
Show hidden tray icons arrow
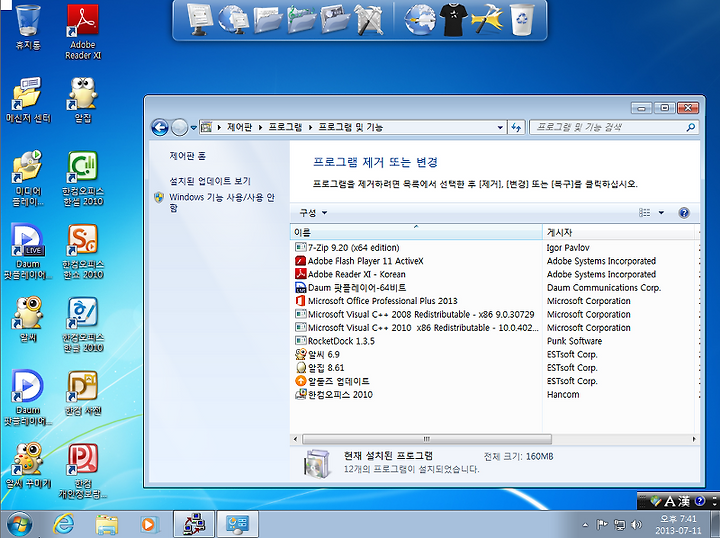tap(585, 524)
